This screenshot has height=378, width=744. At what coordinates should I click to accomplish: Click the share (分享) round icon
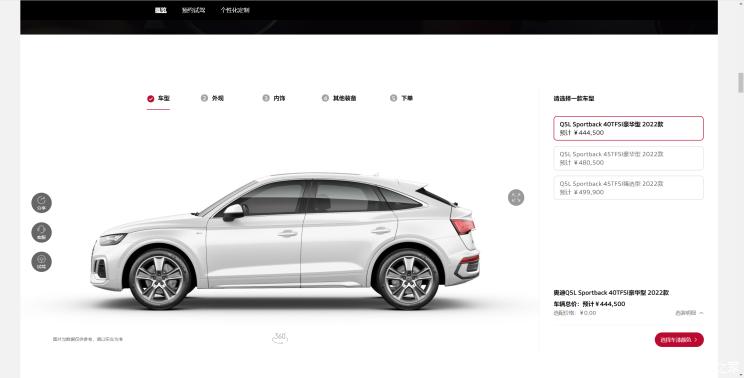click(x=41, y=203)
